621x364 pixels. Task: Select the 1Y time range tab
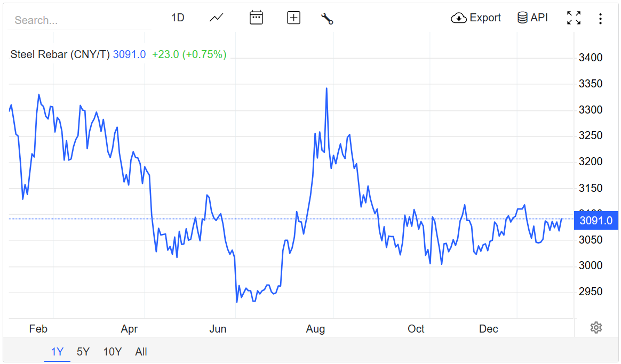(x=57, y=352)
